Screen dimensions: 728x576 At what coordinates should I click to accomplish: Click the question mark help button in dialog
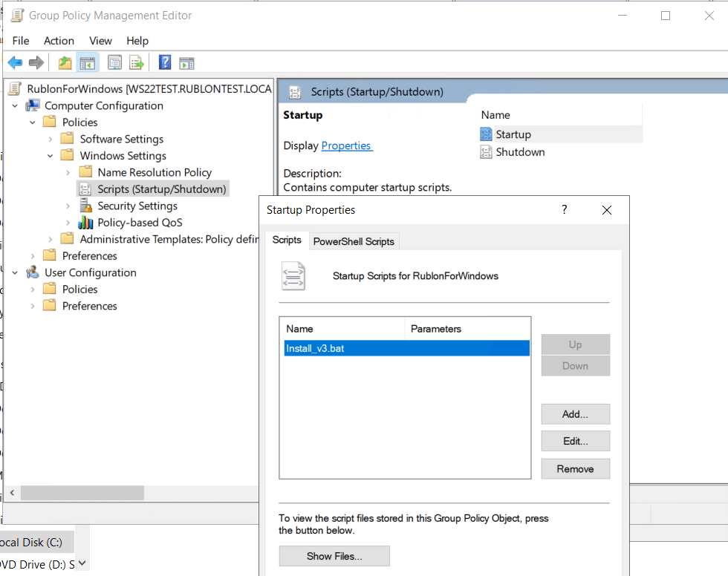pos(564,209)
